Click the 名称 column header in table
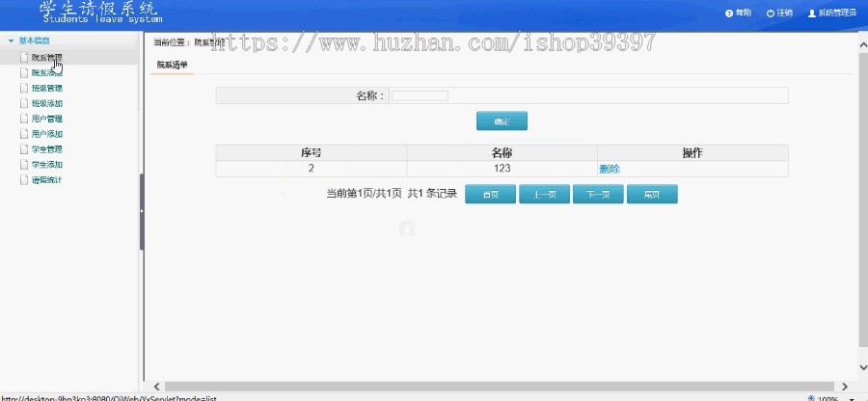Viewport: 868px width, 401px height. [x=502, y=153]
